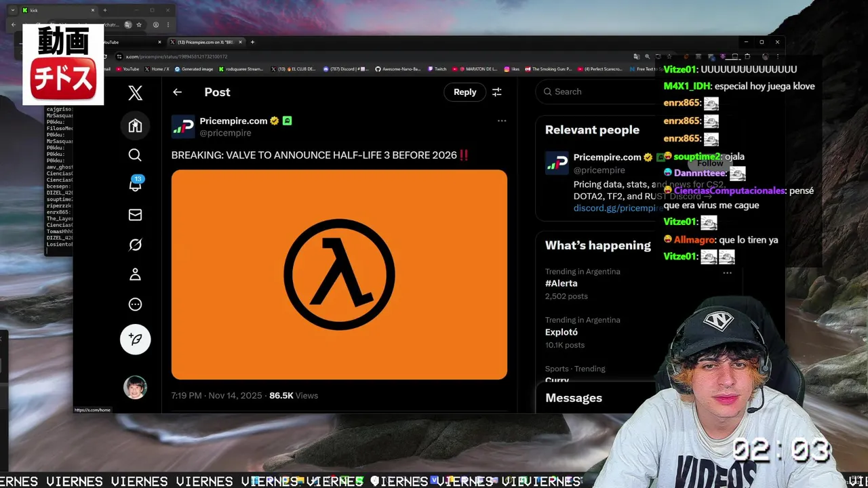
Task: Open Grok icon in X sidebar
Action: click(x=135, y=245)
